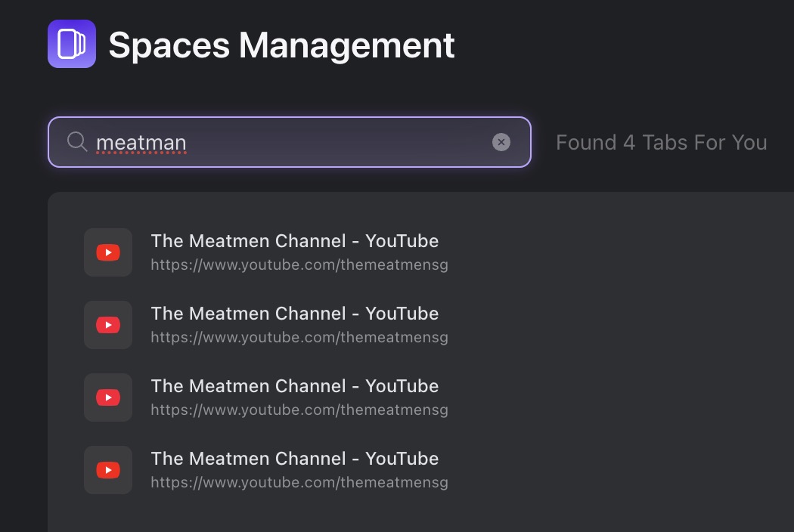Viewport: 794px width, 532px height.
Task: Open the fourth Meatmen Channel tab title
Action: (294, 459)
